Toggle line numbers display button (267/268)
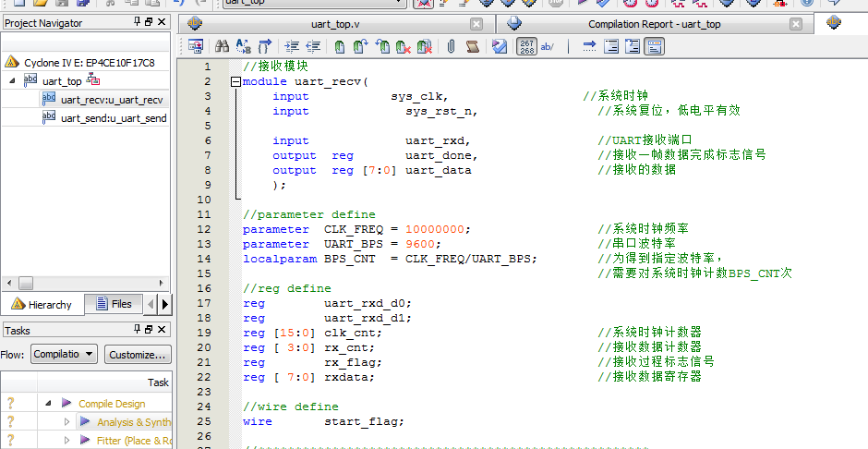868x449 pixels. tap(526, 45)
